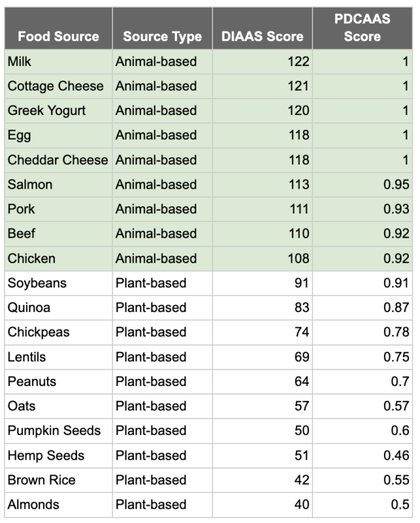
Task: Select the Source Type header cell
Action: [x=162, y=37]
